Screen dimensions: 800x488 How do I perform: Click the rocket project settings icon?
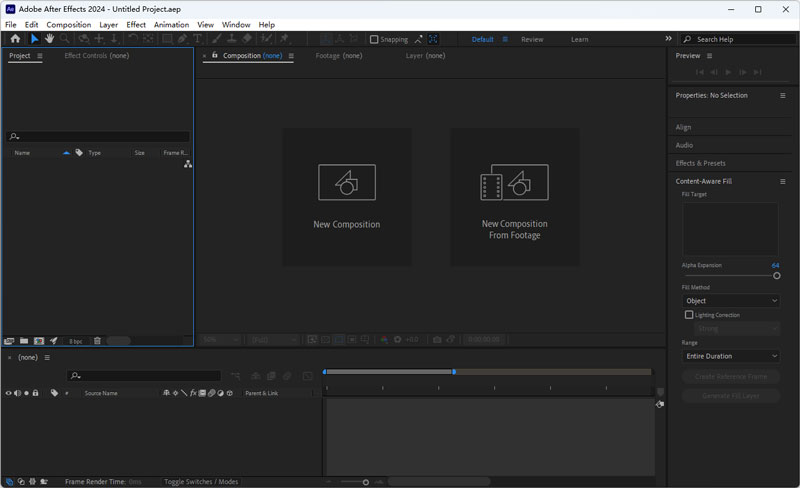point(54,341)
